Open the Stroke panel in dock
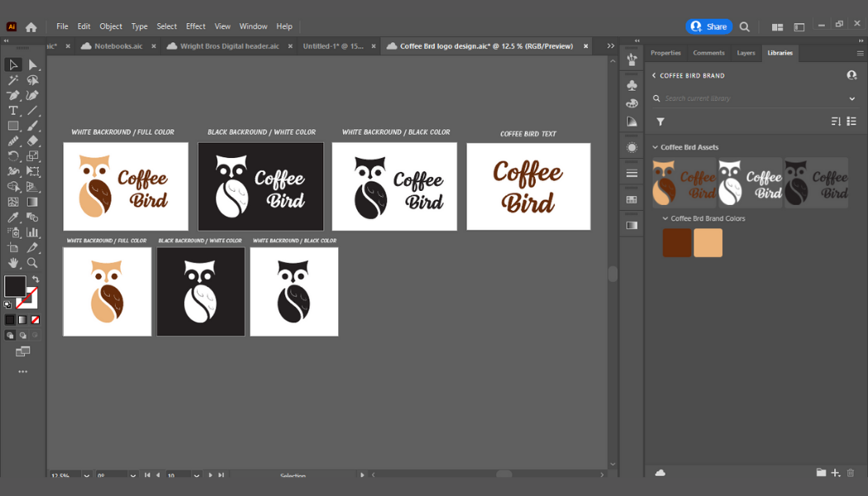The height and width of the screenshot is (496, 868). [x=632, y=174]
